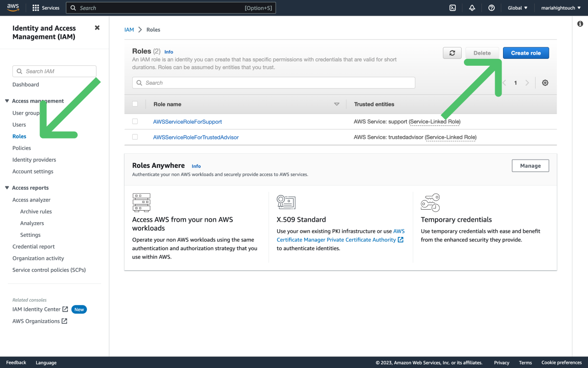
Task: Focus the roles Search field
Action: pos(274,83)
